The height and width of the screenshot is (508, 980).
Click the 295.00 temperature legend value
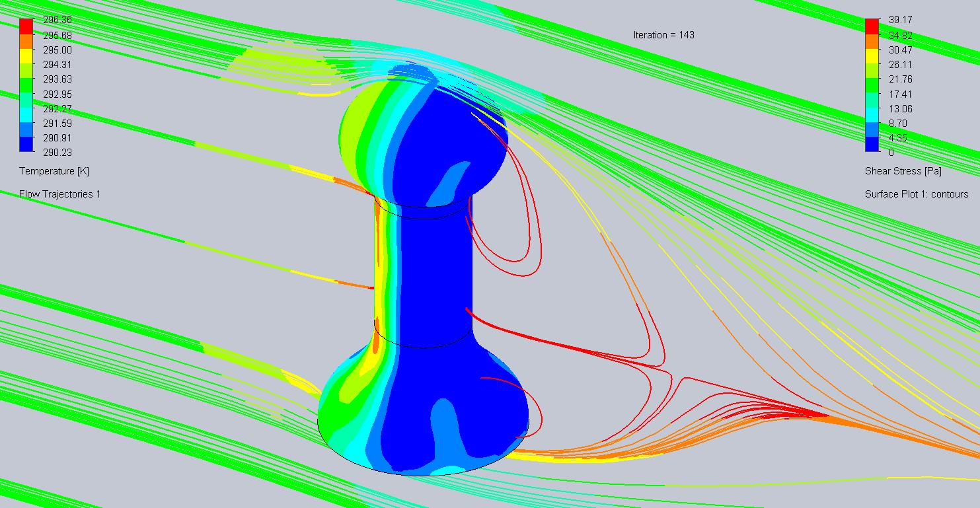(x=57, y=50)
